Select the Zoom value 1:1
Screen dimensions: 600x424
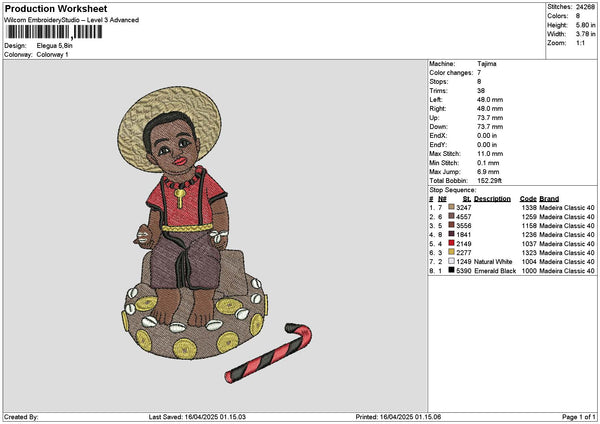pyautogui.click(x=580, y=43)
